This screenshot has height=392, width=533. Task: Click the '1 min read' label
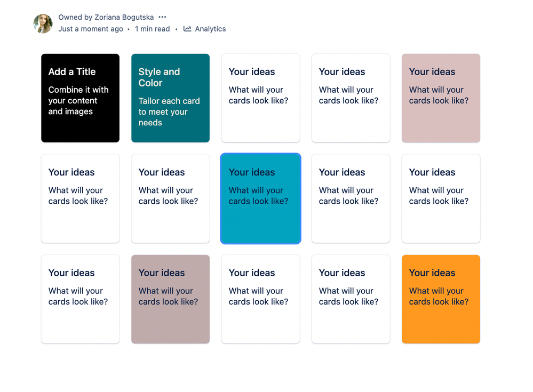[x=152, y=29]
